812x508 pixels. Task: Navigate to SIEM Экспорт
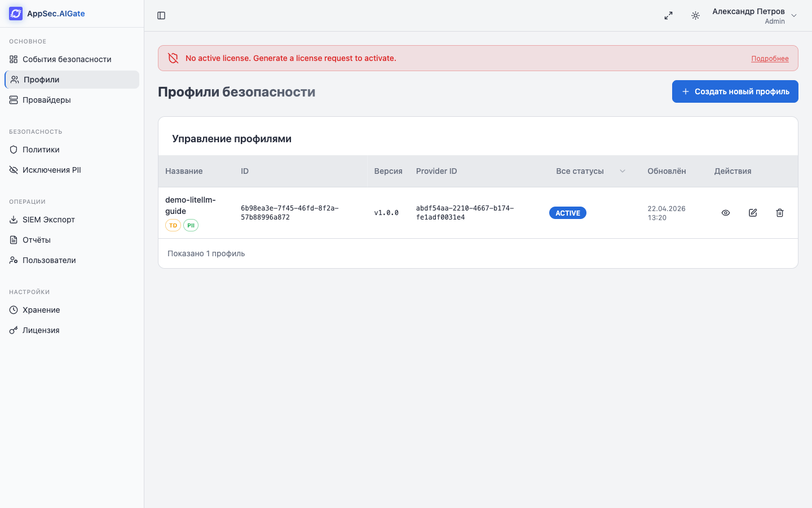click(72, 220)
